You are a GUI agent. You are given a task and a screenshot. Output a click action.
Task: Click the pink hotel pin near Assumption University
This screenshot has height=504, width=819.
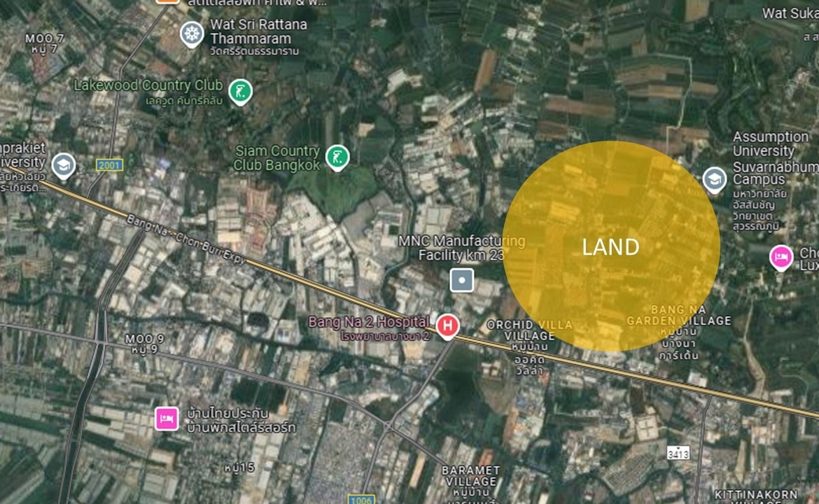click(781, 258)
